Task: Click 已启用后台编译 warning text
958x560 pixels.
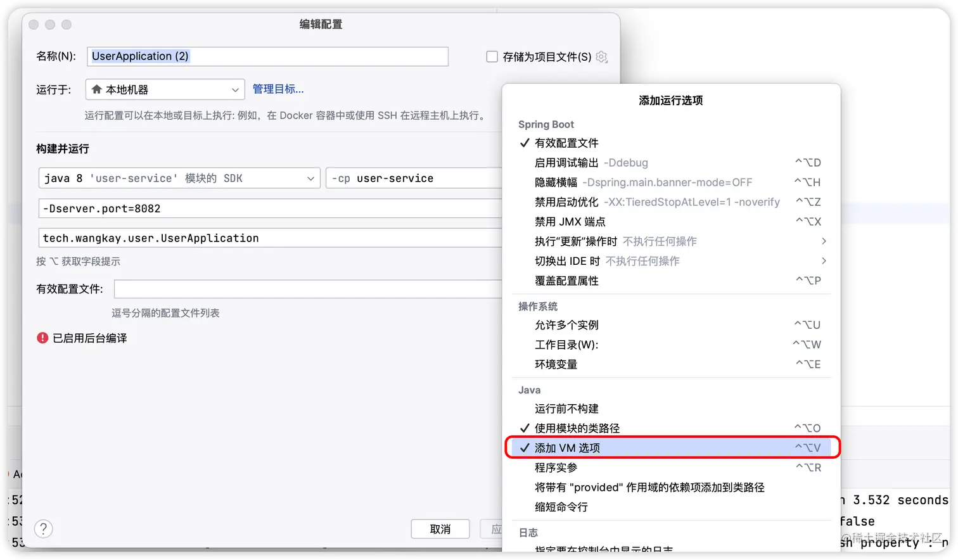Action: pyautogui.click(x=90, y=338)
